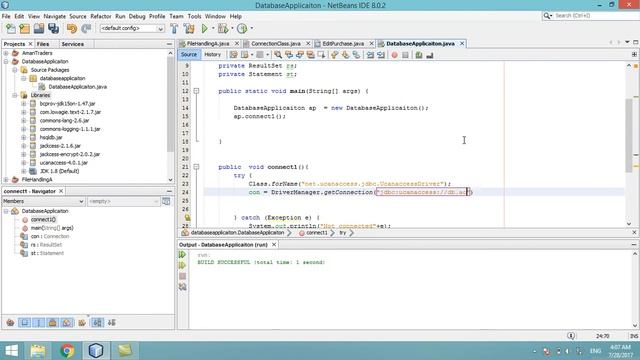Image resolution: width=640 pixels, height=360 pixels.
Task: Click the Source view button
Action: pyautogui.click(x=189, y=55)
